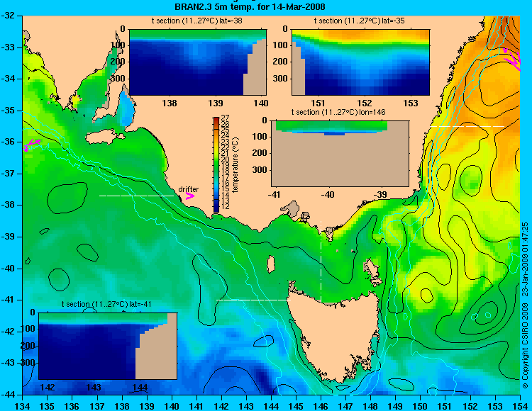Viewport: 532px width, 411px height.
Task: Click -42 on the main latitude axis
Action: pyautogui.click(x=8, y=332)
